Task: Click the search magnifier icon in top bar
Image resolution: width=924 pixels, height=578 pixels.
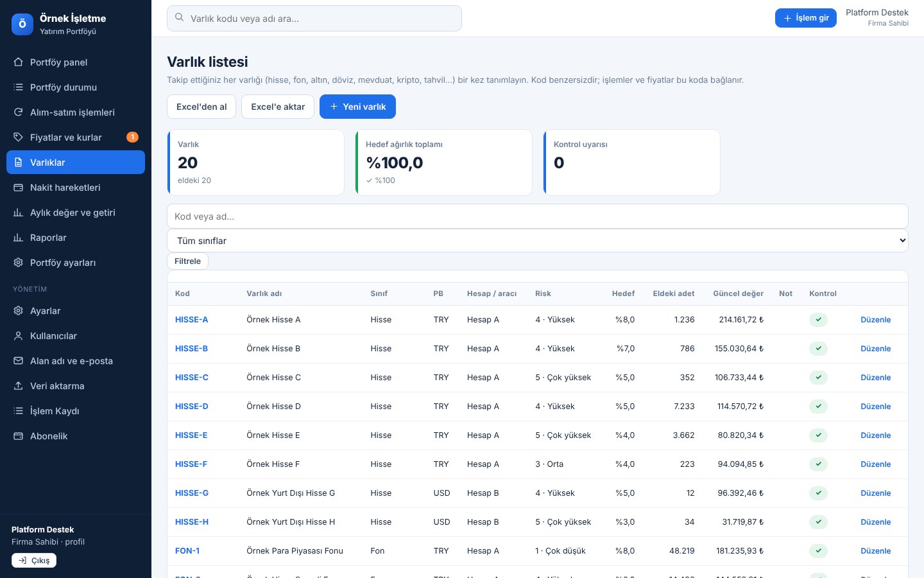Action: (x=179, y=18)
